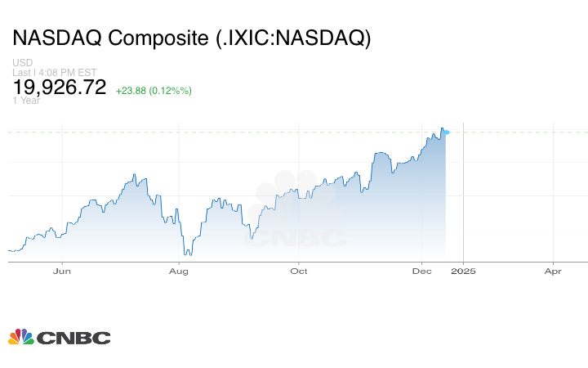Click the CNBC peacock logo at bottom-left

point(21,337)
